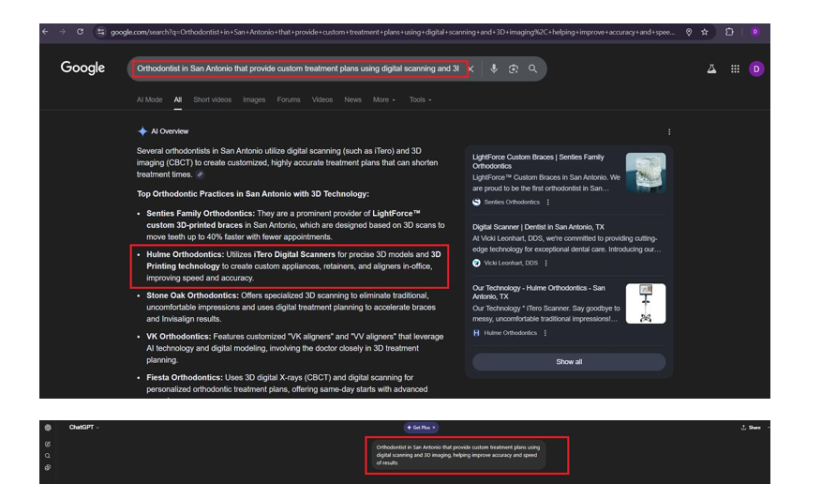Viewport: 836px width, 484px height.
Task: Bookmark this page with the star icon
Action: 704,32
